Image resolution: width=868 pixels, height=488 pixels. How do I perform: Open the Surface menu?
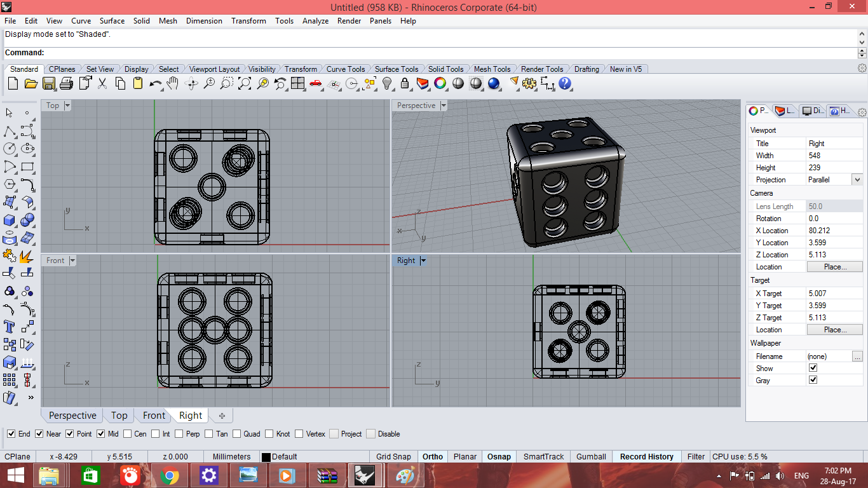click(x=112, y=21)
